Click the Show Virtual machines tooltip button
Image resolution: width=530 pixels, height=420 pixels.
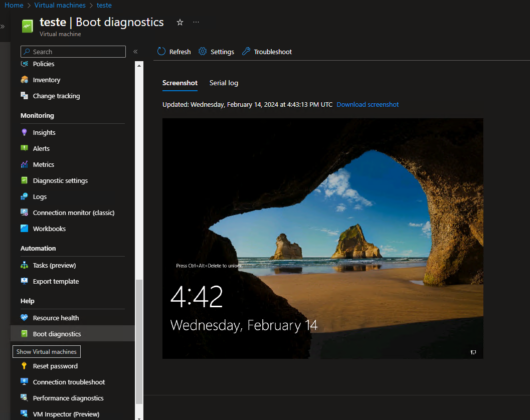coord(47,351)
